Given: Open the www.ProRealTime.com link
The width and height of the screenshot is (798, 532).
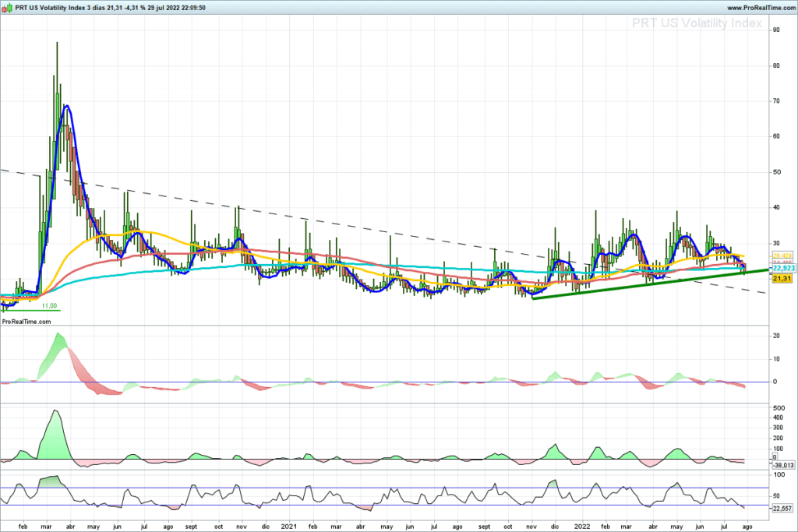Looking at the screenshot, I should (761, 8).
